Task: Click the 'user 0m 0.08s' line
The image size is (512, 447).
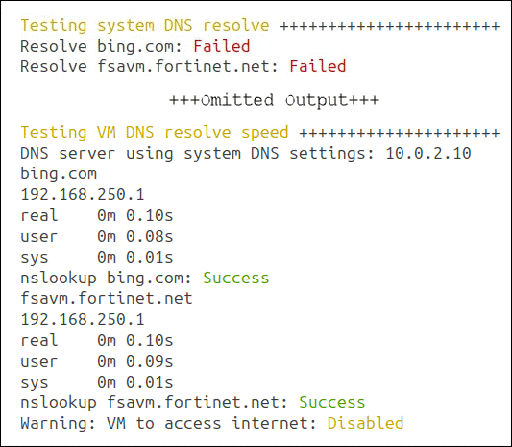Action: tap(97, 236)
